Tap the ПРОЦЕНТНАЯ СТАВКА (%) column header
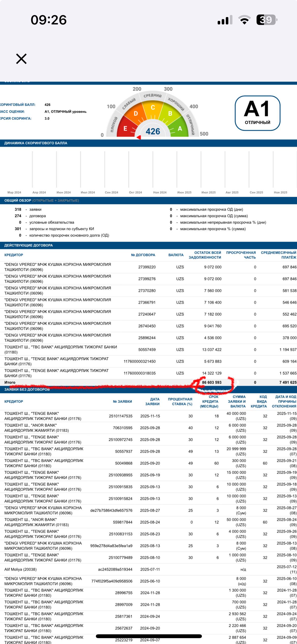This screenshot has height=644, width=297. pyautogui.click(x=180, y=402)
